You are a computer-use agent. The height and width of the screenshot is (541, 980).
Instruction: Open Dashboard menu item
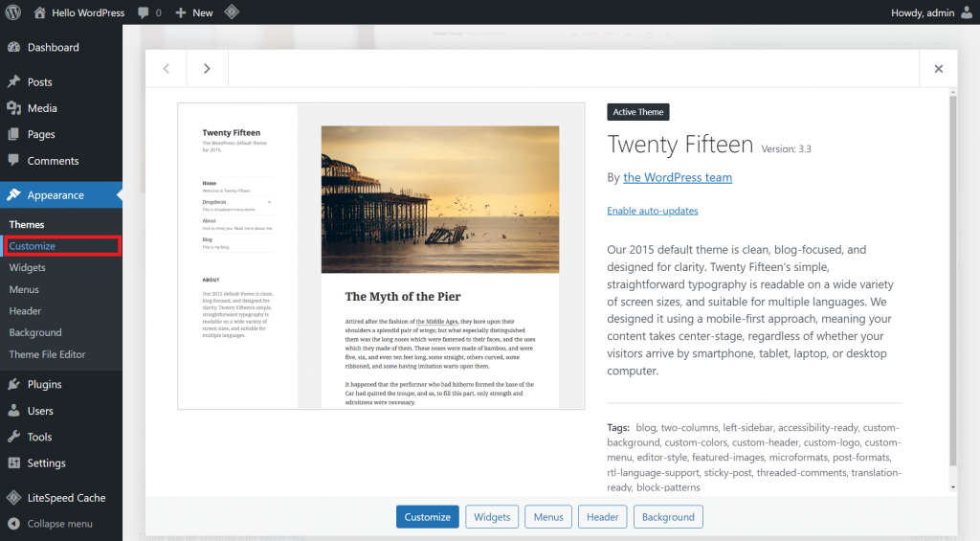click(x=54, y=47)
